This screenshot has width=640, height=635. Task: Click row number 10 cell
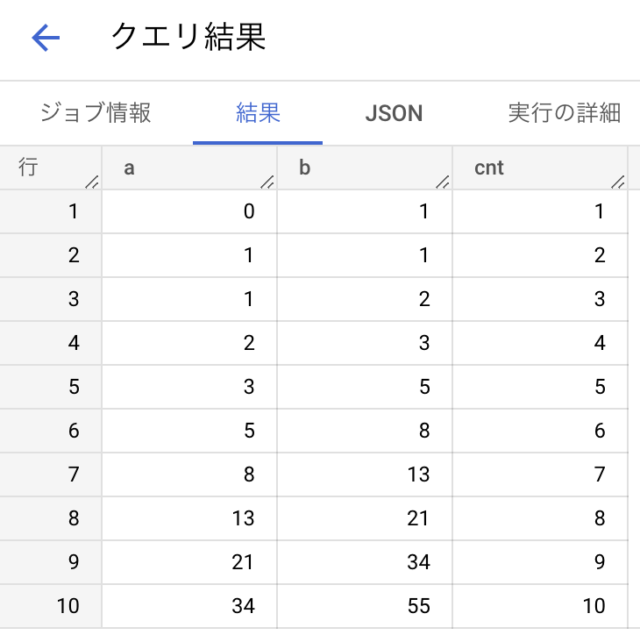click(51, 606)
